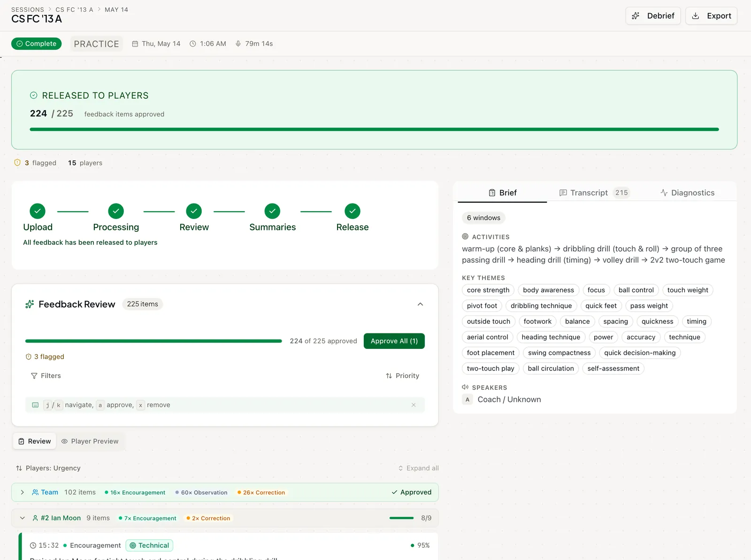This screenshot has width=751, height=560.
Task: Click the flagged shield icon below the banner
Action: (x=17, y=163)
